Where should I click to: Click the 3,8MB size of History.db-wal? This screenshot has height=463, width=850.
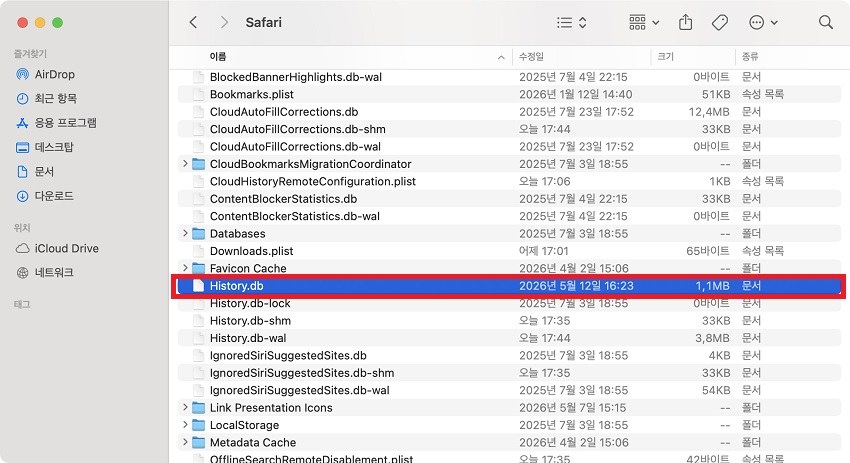[712, 338]
